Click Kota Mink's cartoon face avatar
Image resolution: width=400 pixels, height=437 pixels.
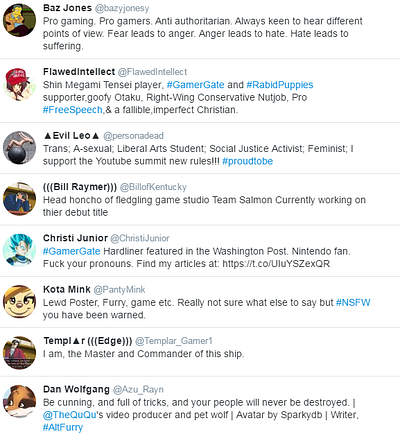click(19, 302)
